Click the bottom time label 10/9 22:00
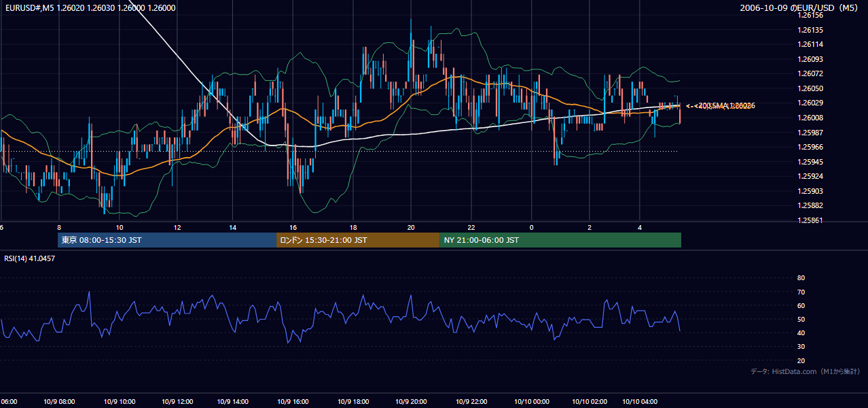868x408 pixels. [471, 402]
